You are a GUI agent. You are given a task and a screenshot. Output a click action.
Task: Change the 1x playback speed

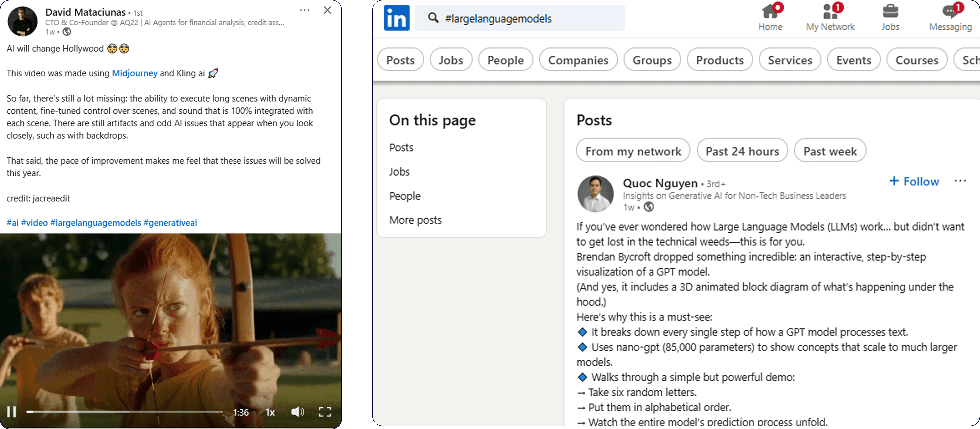click(270, 412)
